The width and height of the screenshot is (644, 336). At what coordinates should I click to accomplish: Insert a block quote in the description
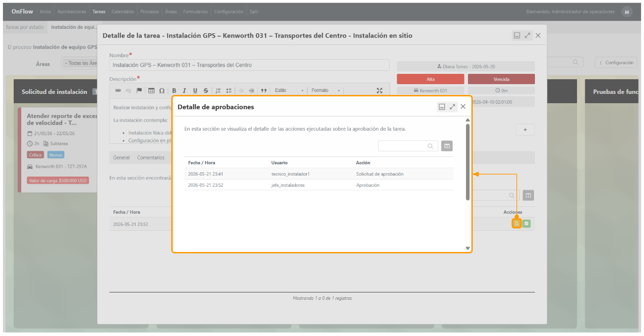pyautogui.click(x=264, y=90)
